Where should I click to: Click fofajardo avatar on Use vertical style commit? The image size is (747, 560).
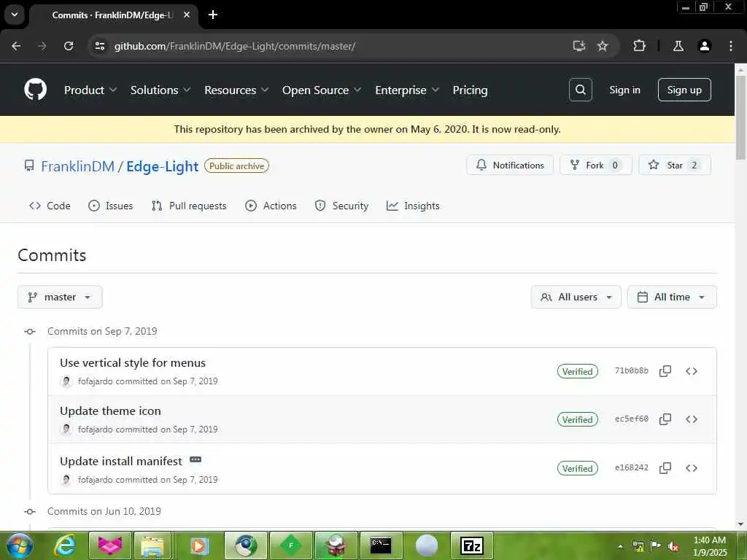click(x=66, y=381)
